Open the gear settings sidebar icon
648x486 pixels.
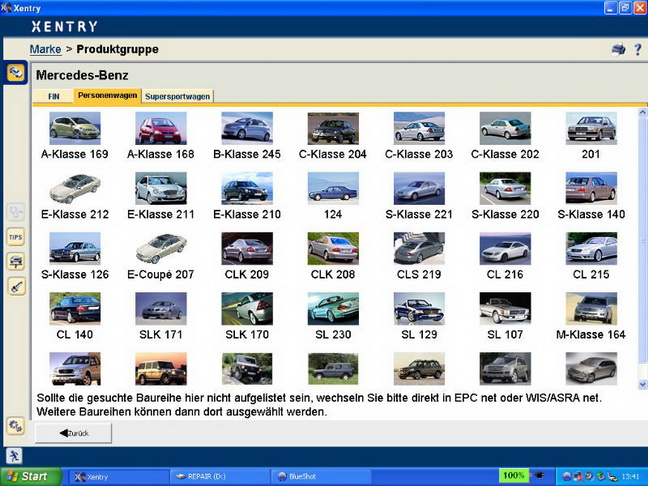click(16, 426)
